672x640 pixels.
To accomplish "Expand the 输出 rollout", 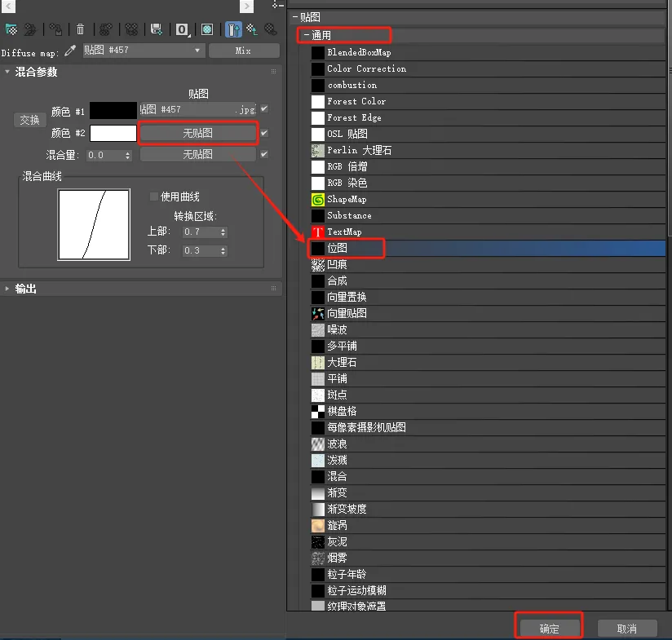I will 7,289.
